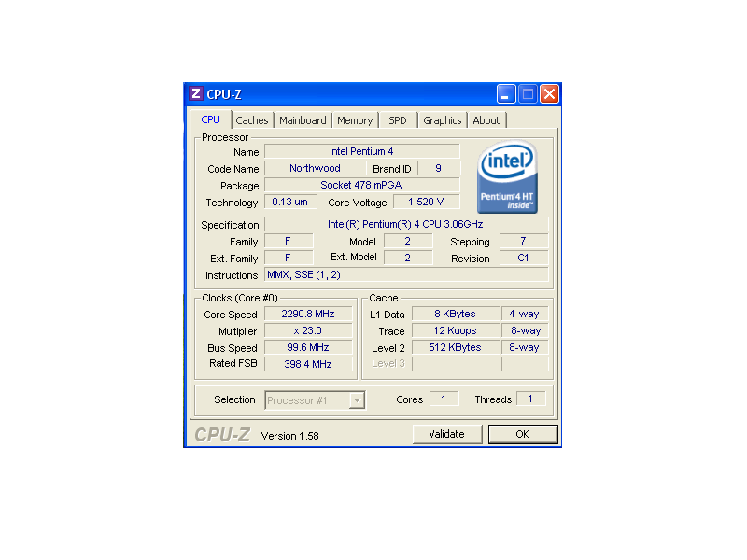Screen dimensions: 747x560
Task: Click the Brand ID value 9
Action: click(438, 168)
